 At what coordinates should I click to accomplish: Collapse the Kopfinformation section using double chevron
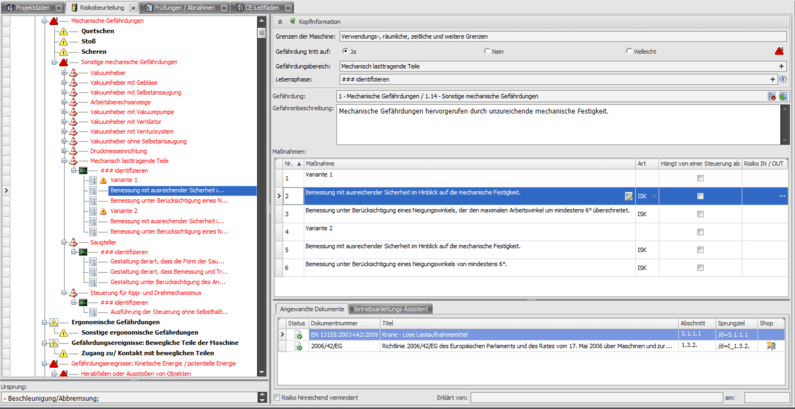point(279,22)
